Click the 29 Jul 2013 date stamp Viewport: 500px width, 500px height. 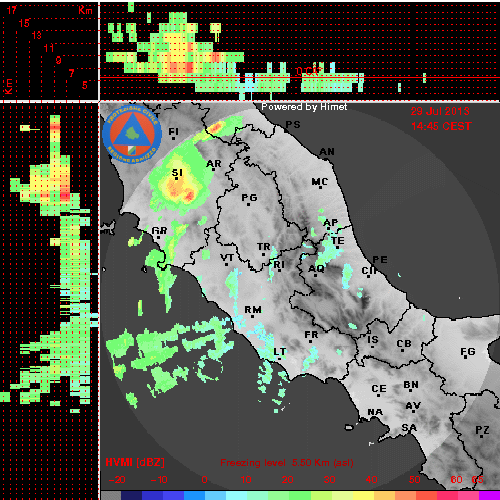440,111
